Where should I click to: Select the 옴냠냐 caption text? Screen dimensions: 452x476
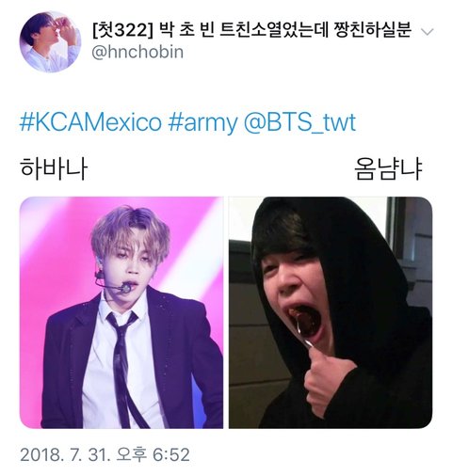tap(389, 168)
